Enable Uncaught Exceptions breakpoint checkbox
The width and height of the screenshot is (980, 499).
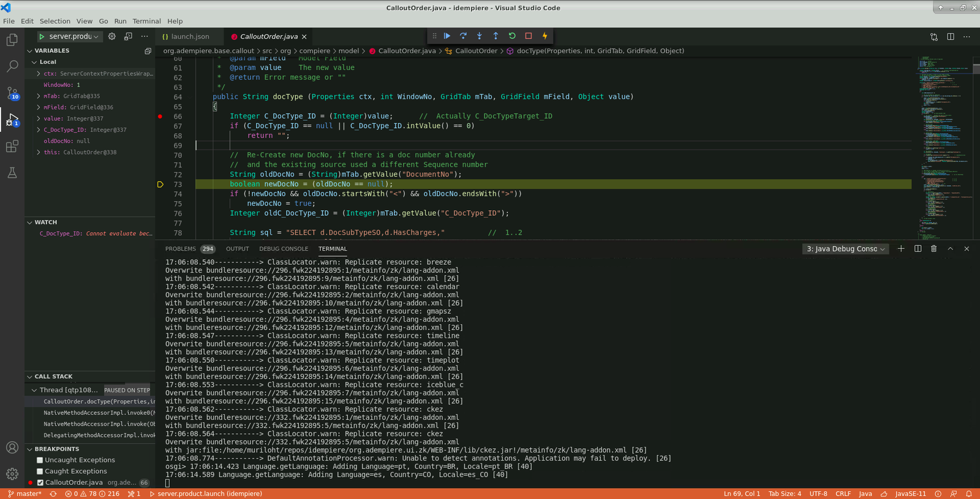click(40, 460)
